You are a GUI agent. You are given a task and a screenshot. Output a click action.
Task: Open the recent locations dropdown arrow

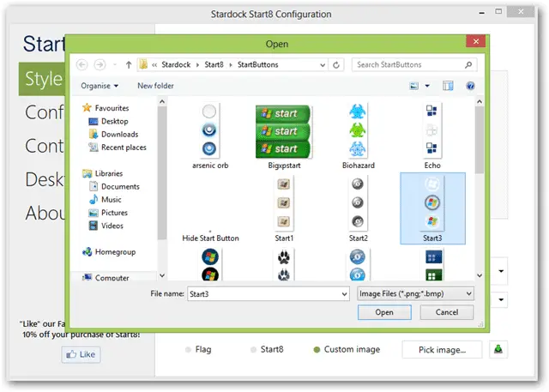(115, 64)
